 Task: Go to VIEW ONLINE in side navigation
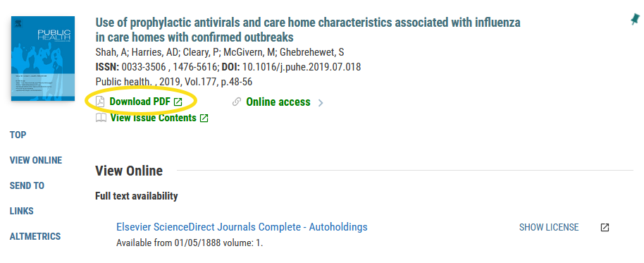point(36,160)
